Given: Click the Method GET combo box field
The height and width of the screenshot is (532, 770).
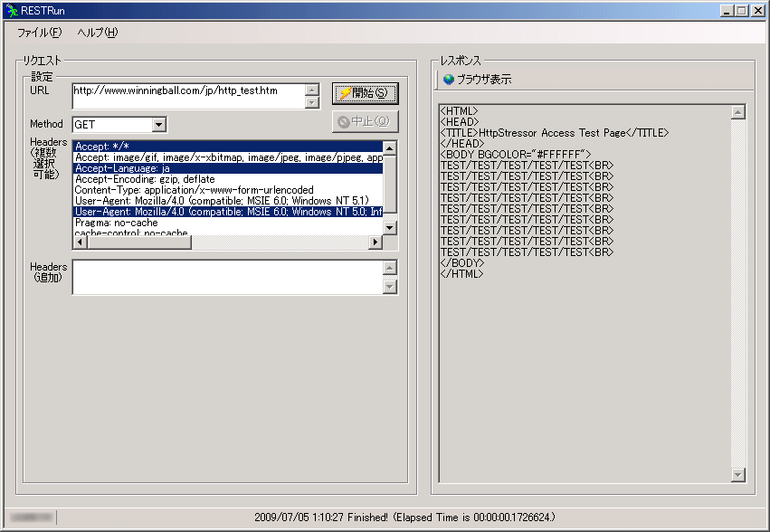Looking at the screenshot, I should (111, 125).
